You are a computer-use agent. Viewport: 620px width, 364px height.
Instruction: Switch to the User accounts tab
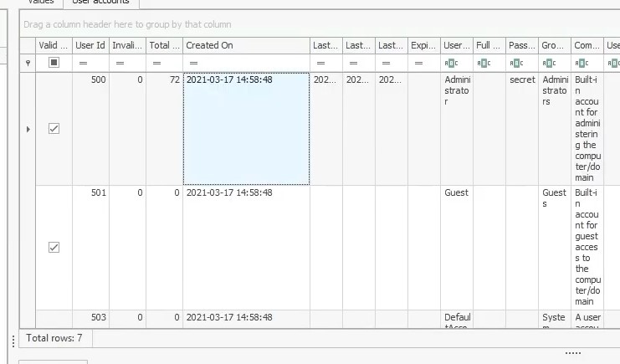click(100, 3)
